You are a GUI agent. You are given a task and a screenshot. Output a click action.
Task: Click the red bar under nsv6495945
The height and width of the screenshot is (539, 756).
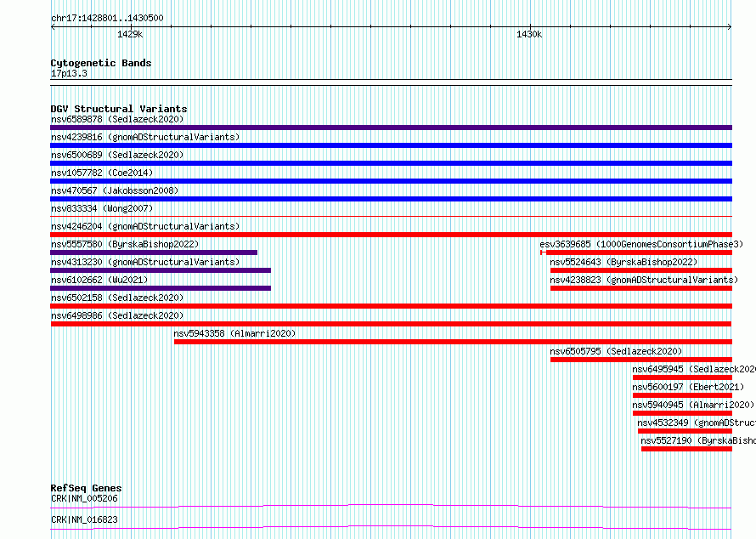coord(682,377)
